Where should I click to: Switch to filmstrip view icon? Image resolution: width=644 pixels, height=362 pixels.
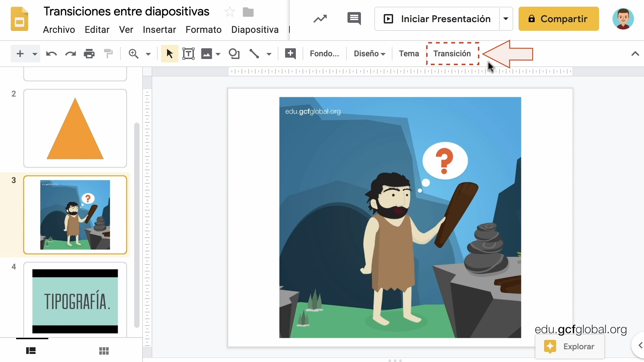31,351
